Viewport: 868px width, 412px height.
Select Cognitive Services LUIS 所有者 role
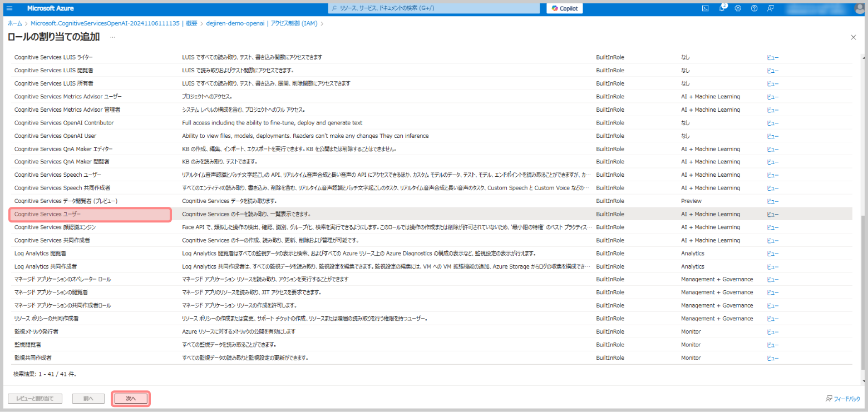click(x=54, y=83)
